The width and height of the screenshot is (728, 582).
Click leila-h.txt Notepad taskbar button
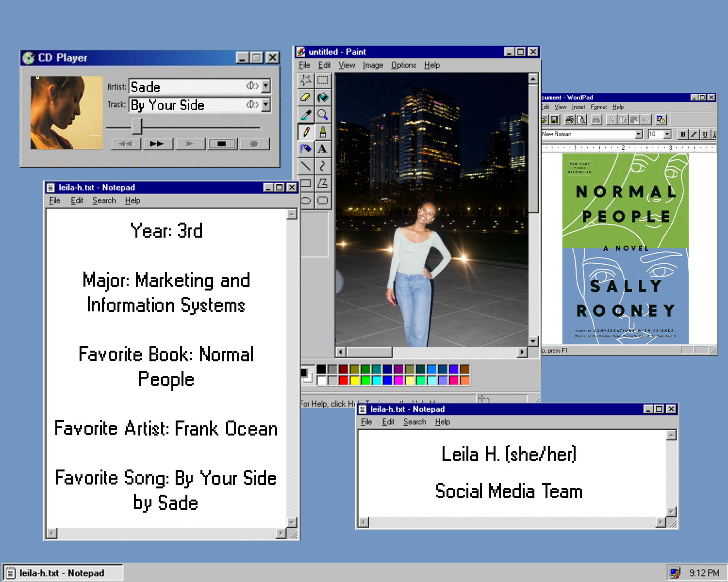[63, 573]
